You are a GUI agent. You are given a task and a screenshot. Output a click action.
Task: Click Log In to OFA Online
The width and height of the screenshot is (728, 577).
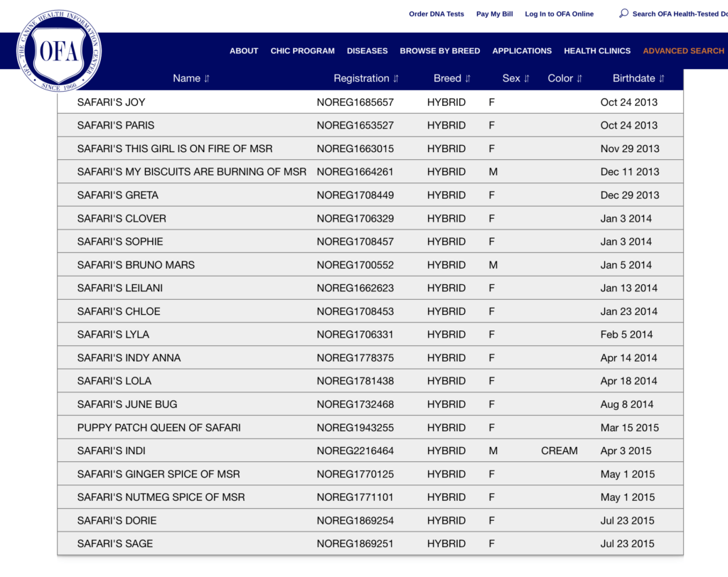click(559, 14)
